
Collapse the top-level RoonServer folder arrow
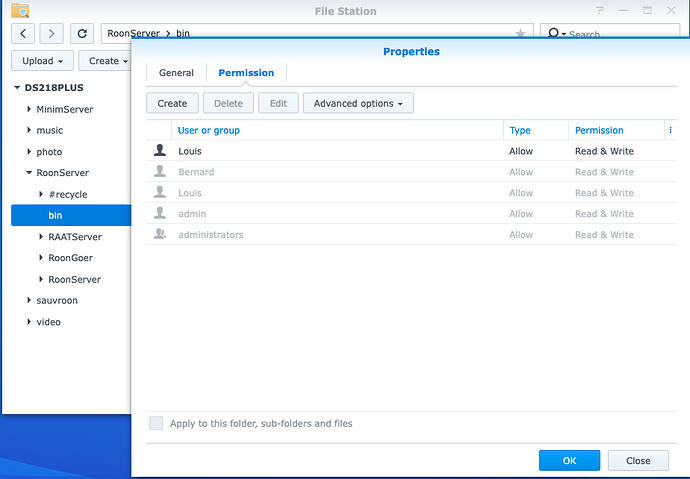coord(29,172)
